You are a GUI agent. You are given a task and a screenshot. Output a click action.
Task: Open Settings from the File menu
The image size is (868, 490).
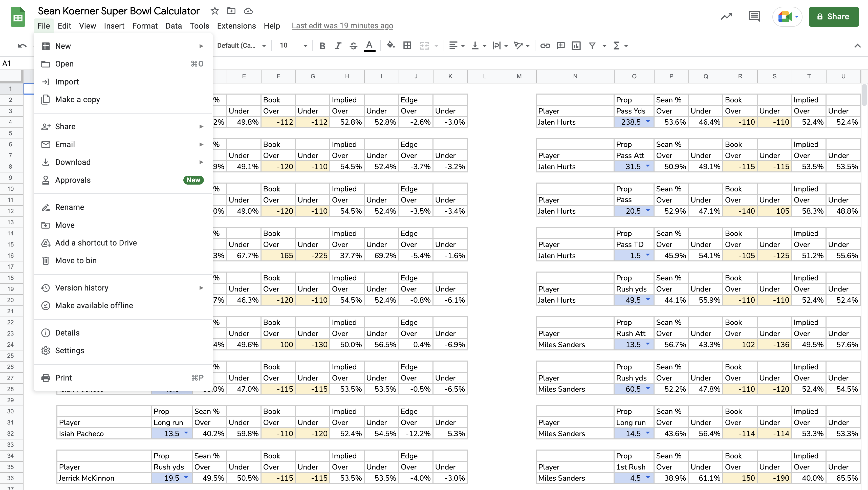[123, 351]
